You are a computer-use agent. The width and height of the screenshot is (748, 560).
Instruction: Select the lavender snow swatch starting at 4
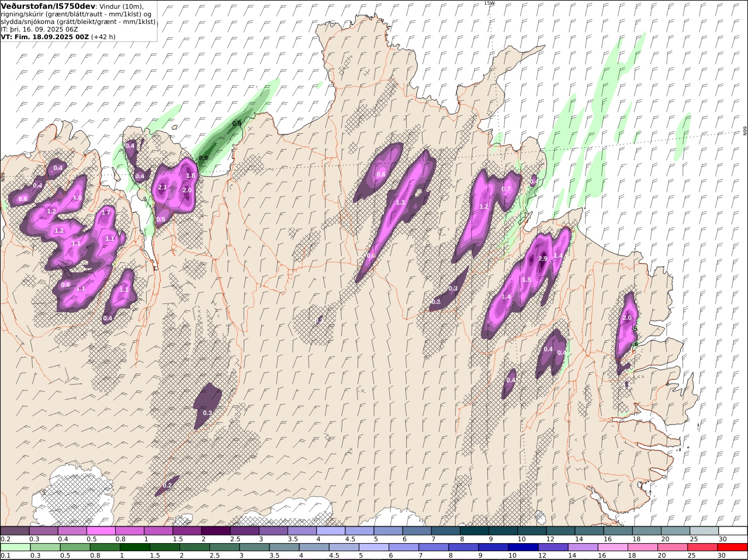[331, 531]
